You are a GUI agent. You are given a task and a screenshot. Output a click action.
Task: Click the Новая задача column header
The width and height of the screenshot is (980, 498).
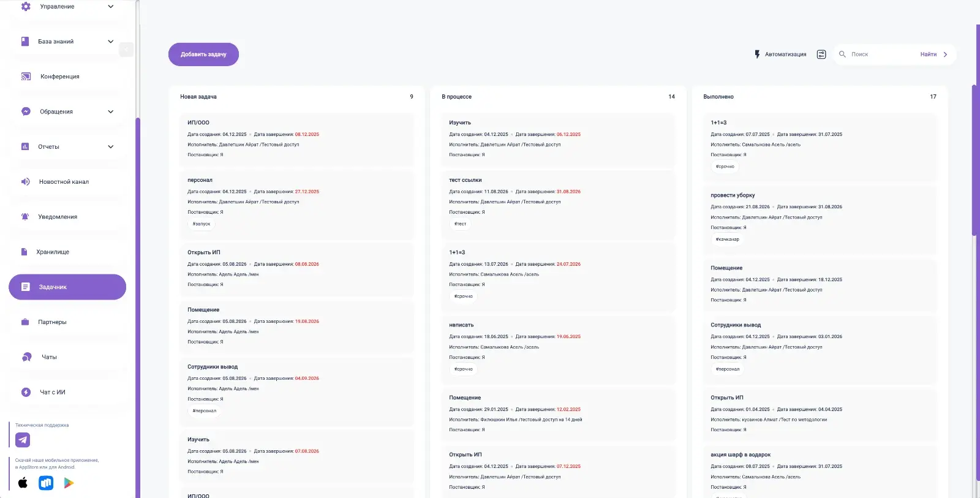pyautogui.click(x=198, y=97)
